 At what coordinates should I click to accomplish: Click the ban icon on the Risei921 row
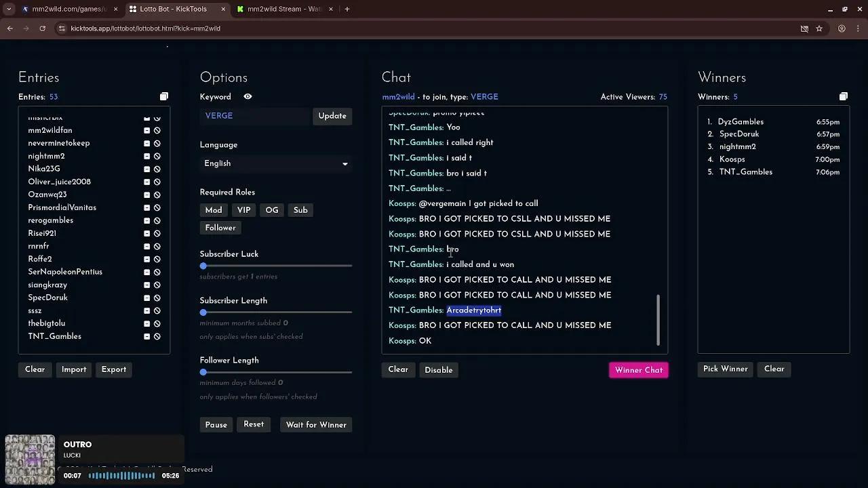coord(157,233)
